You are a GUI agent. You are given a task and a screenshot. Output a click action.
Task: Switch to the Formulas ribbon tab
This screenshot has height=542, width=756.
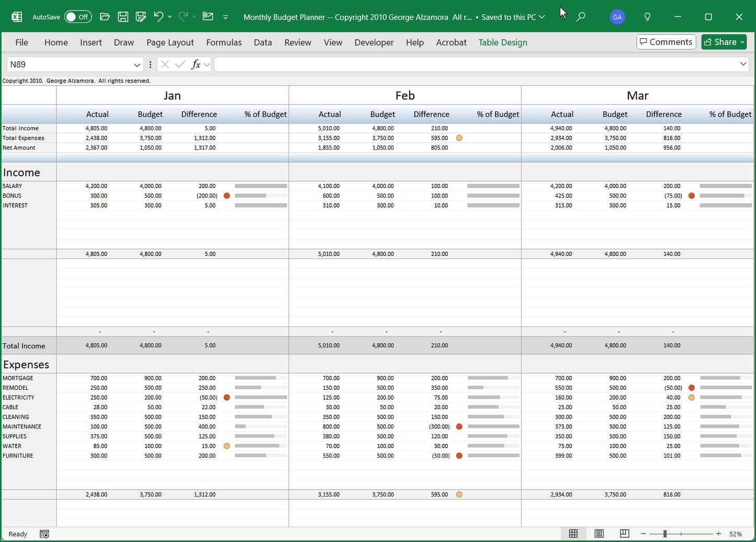(223, 42)
